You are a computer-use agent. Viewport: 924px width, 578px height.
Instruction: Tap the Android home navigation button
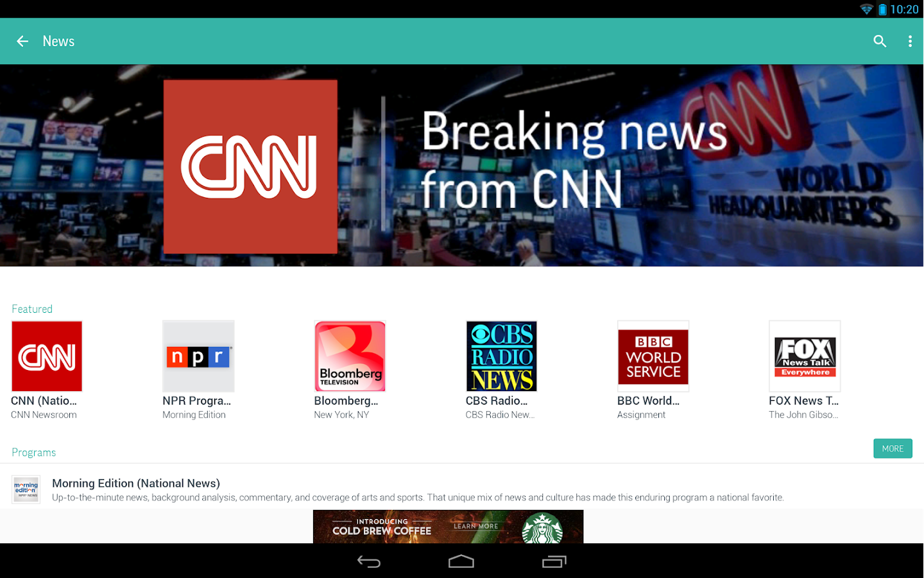tap(461, 561)
